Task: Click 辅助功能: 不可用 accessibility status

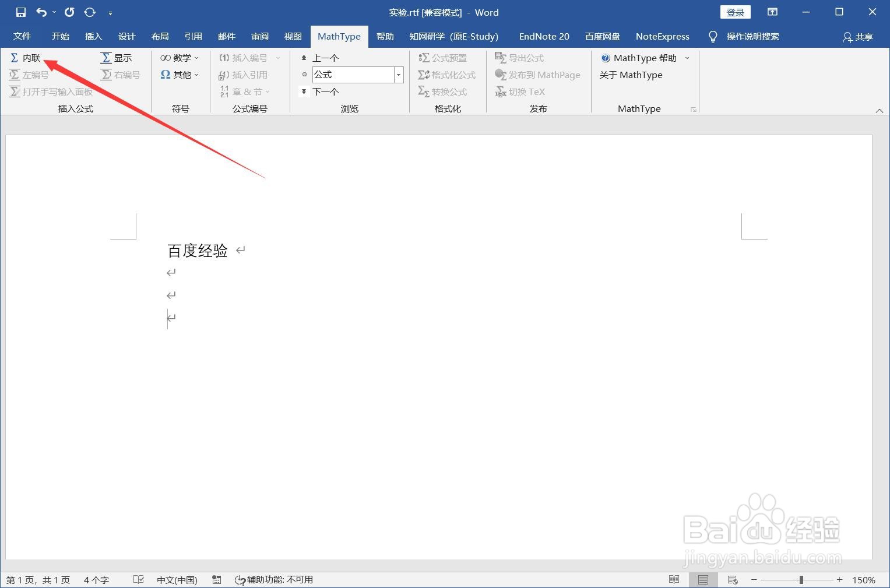Action: point(274,580)
